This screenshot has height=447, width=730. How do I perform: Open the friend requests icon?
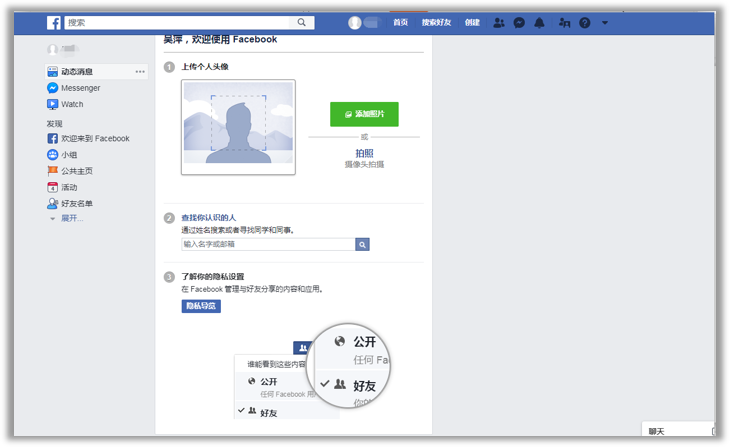499,22
